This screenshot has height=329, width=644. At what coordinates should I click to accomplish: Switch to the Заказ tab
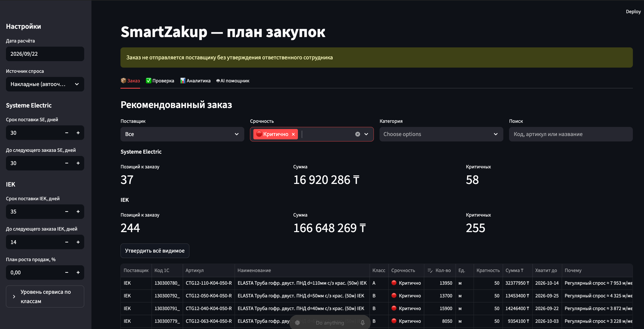[130, 81]
